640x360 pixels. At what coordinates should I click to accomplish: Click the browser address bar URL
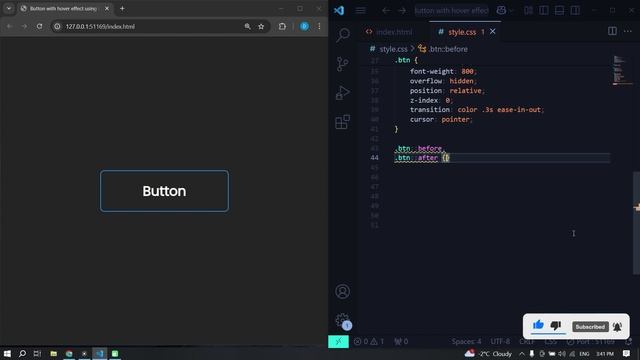[100, 27]
